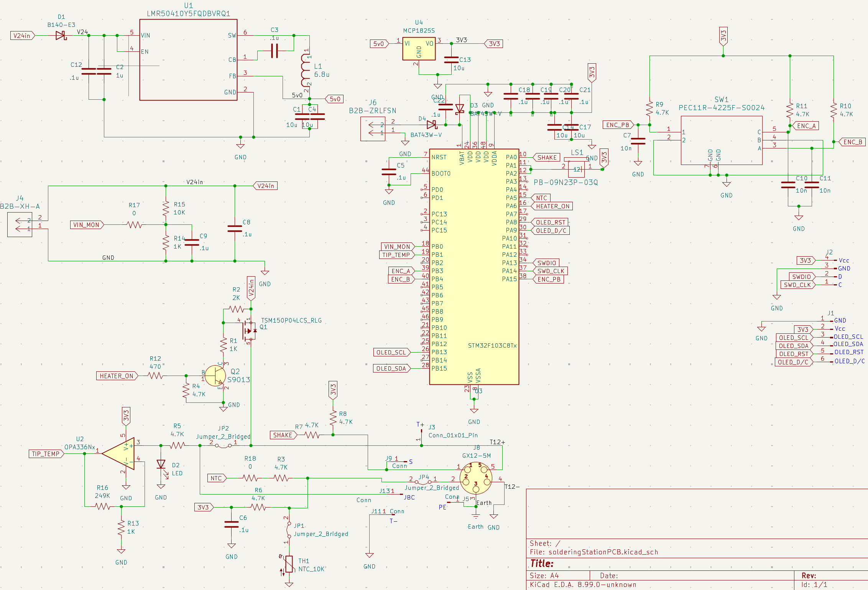Click the solderingStationPCB.kicad_sch file name text
868x590 pixels.
click(603, 552)
